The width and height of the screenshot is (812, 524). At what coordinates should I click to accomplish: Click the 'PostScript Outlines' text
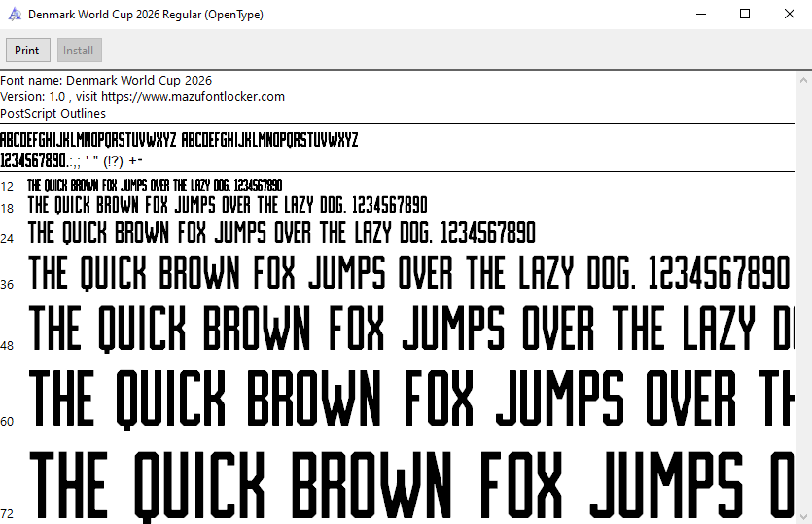(53, 114)
